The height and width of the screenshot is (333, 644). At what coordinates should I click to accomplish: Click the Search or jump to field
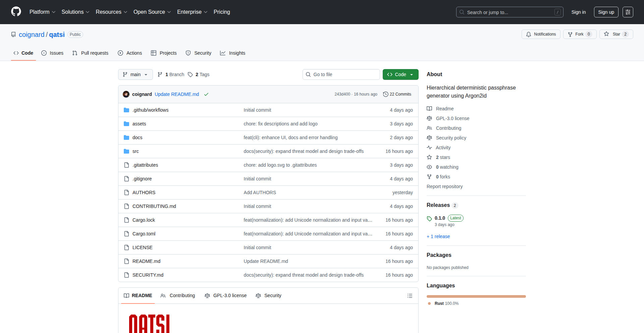(x=510, y=12)
